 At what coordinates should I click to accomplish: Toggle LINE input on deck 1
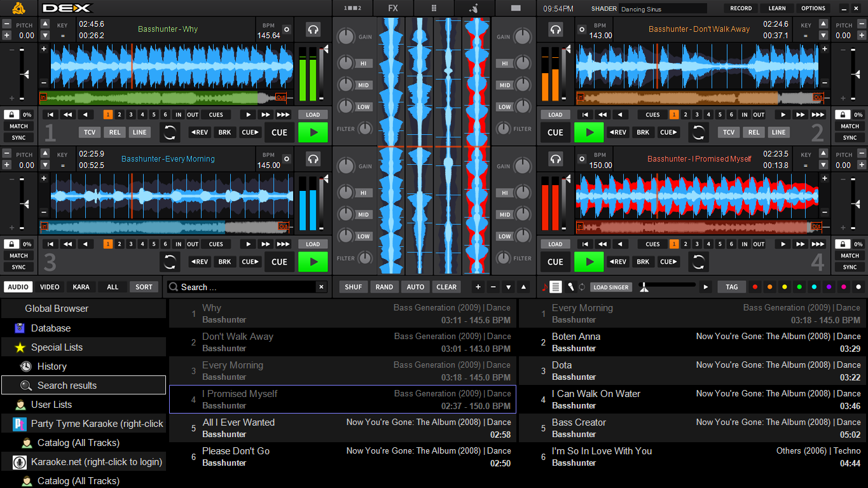139,132
